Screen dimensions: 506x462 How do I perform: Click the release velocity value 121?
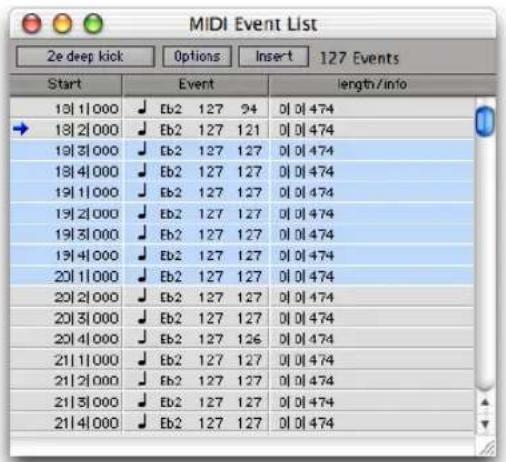pos(248,130)
